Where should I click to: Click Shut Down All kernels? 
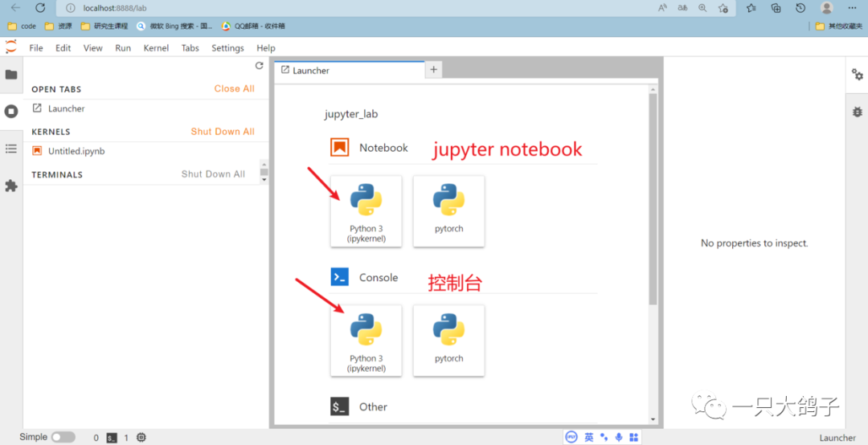[223, 131]
